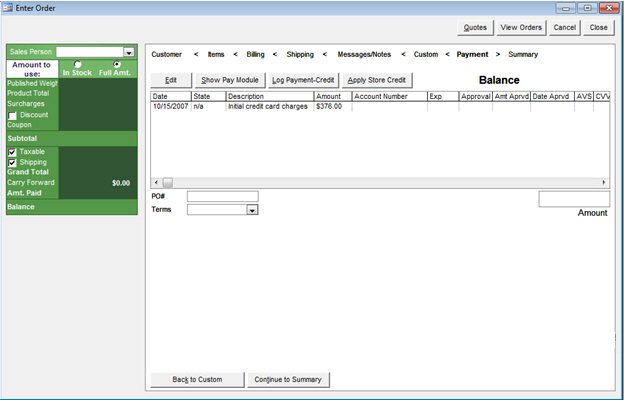Click into the PO# input field
The height and width of the screenshot is (400, 624).
[222, 196]
